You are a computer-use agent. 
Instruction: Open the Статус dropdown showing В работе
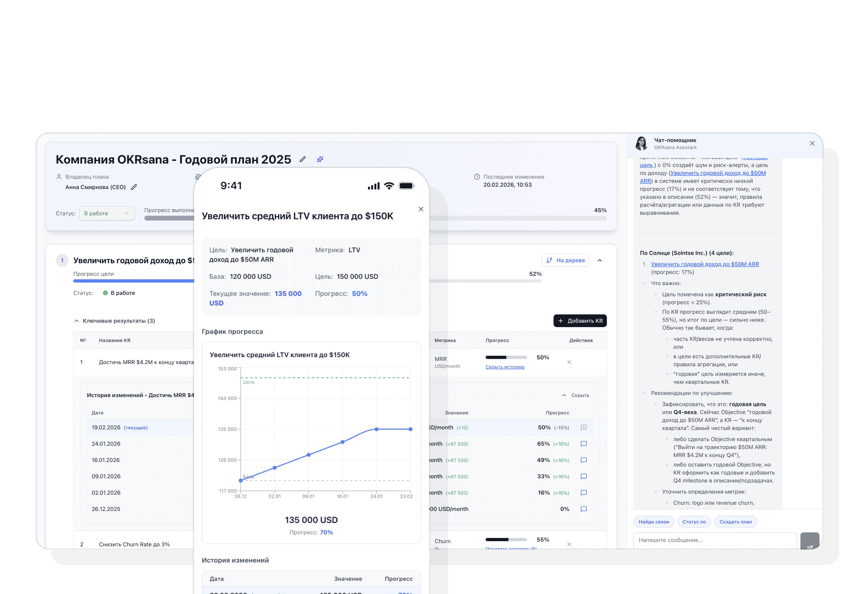pos(107,213)
